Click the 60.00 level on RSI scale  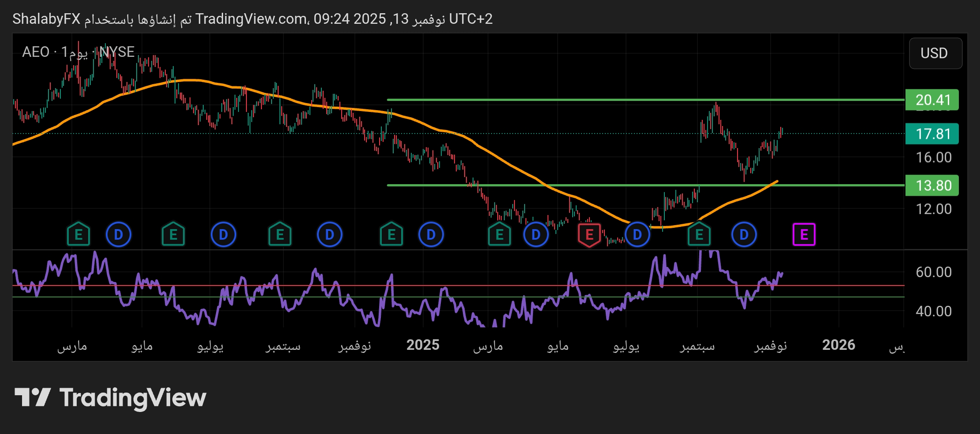(933, 272)
